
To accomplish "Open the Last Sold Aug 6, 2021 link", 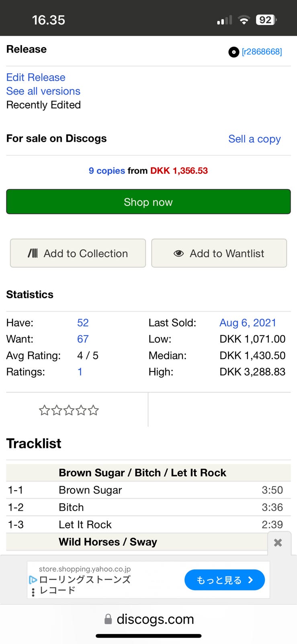I will coord(248,323).
